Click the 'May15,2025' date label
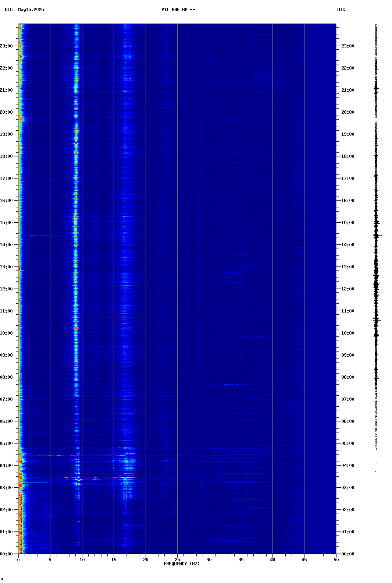 click(x=31, y=10)
